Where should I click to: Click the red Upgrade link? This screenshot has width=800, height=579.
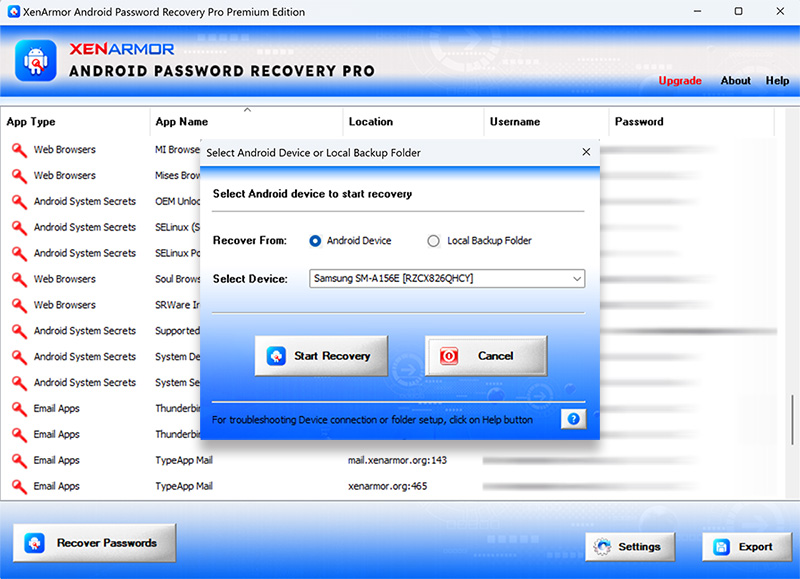[x=679, y=81]
